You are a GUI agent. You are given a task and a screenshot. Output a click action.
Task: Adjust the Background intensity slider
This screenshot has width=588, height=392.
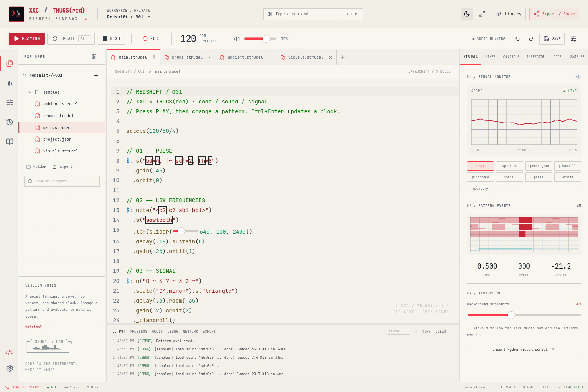[524, 315]
